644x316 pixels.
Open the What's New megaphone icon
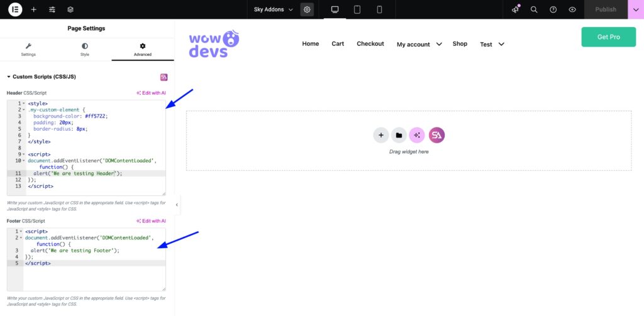516,9
